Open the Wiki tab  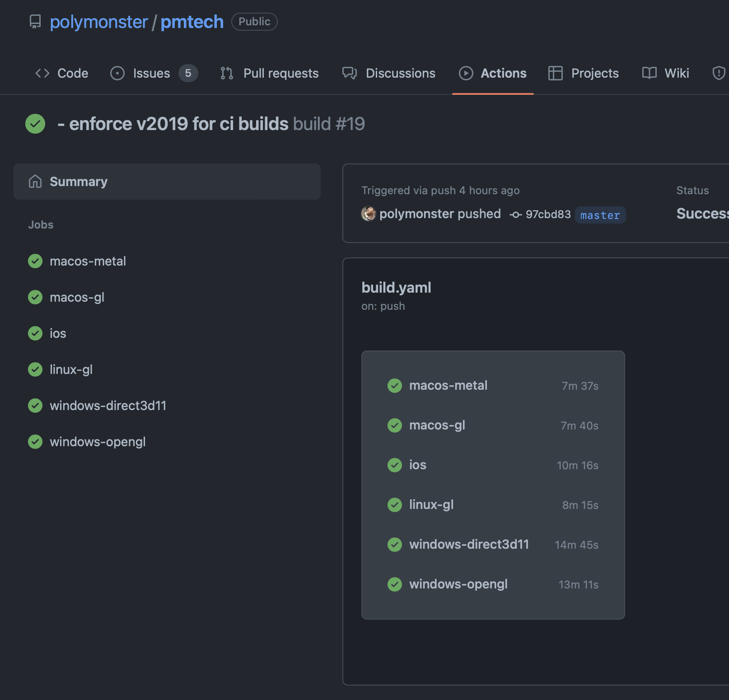click(x=665, y=73)
